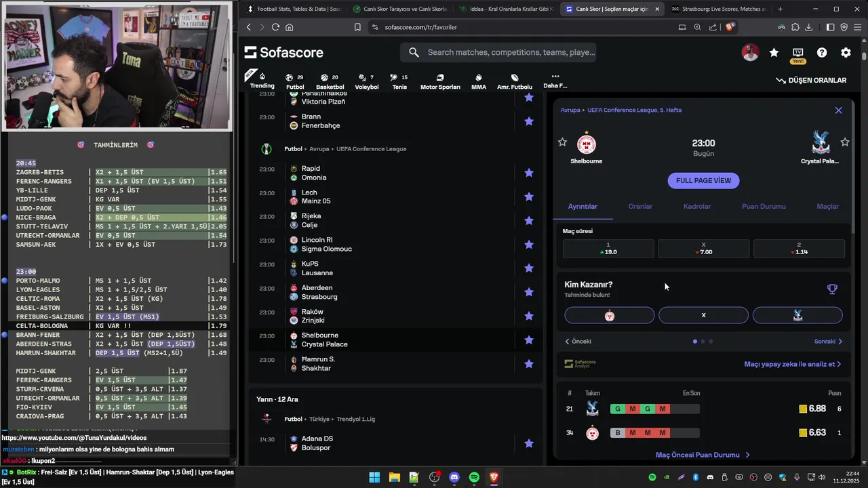This screenshot has width=868, height=488.
Task: Open the Shelbourne - Crystal Palace match row
Action: click(x=395, y=340)
